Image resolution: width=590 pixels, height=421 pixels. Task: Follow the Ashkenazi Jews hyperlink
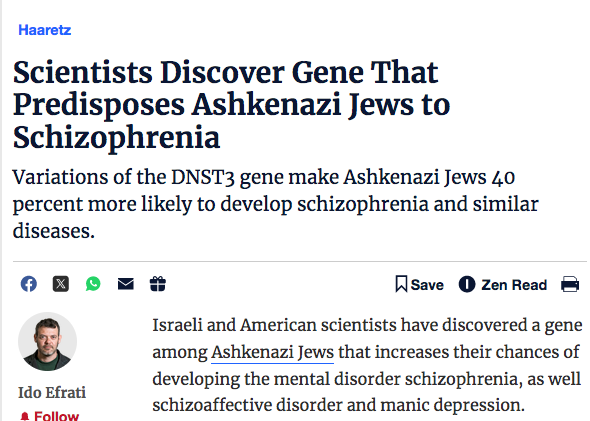click(x=272, y=353)
